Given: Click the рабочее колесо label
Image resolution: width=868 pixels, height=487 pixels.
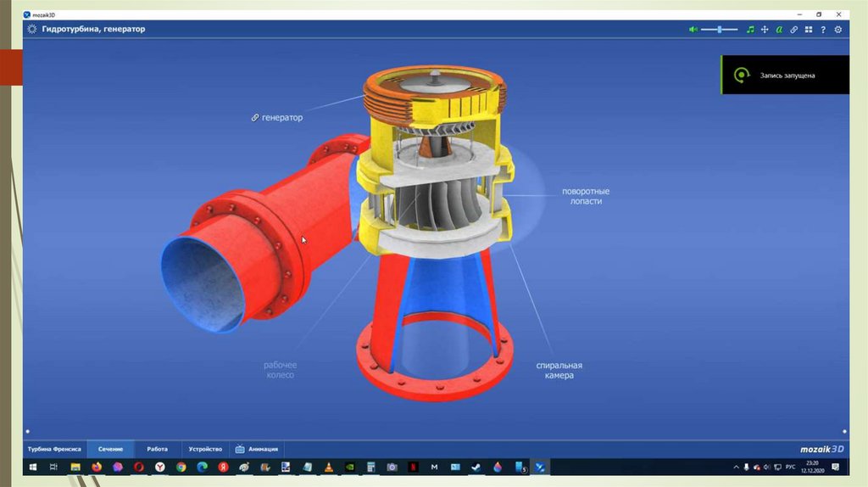Looking at the screenshot, I should point(280,370).
